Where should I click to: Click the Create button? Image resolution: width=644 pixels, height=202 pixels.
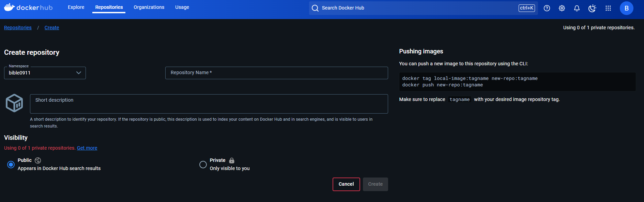coord(375,184)
